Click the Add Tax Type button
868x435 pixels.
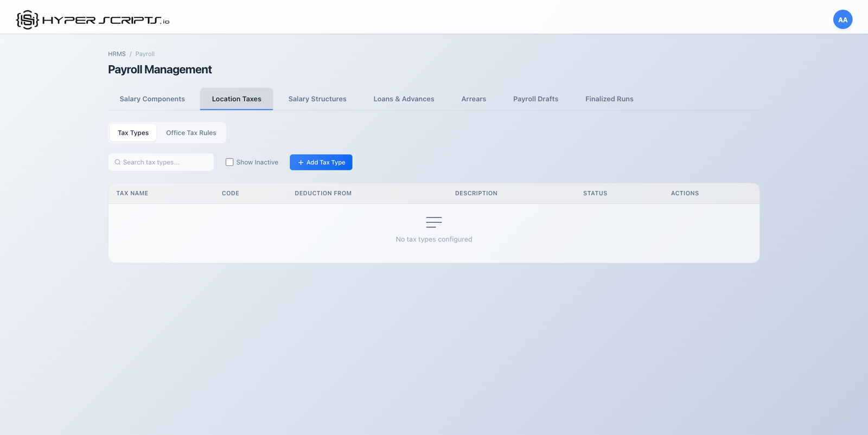pyautogui.click(x=321, y=162)
